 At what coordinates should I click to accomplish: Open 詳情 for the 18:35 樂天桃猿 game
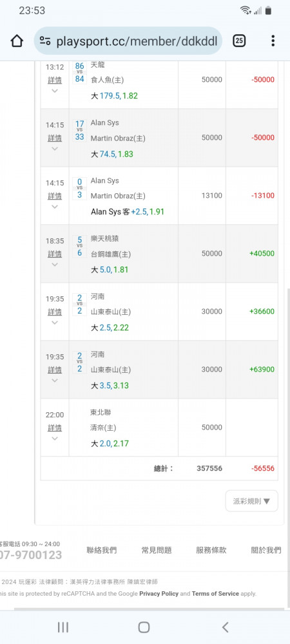pos(55,254)
